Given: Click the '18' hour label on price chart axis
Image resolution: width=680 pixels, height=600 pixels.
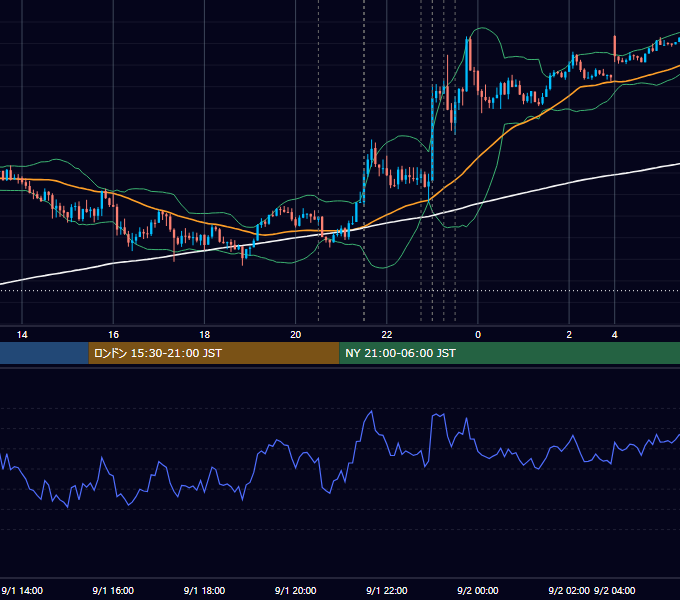Looking at the screenshot, I should tap(204, 335).
